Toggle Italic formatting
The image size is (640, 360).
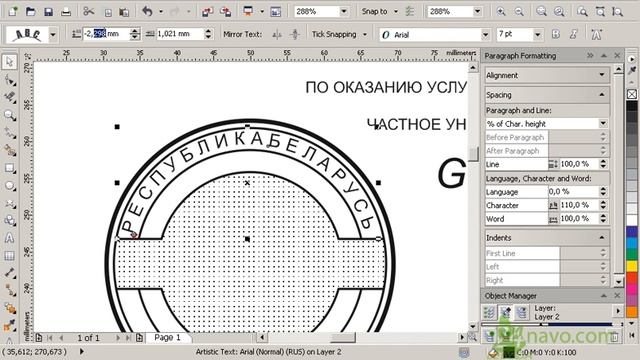pos(573,34)
